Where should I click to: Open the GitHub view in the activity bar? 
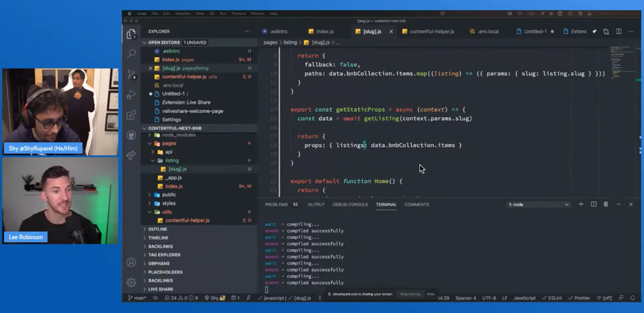pos(131,135)
